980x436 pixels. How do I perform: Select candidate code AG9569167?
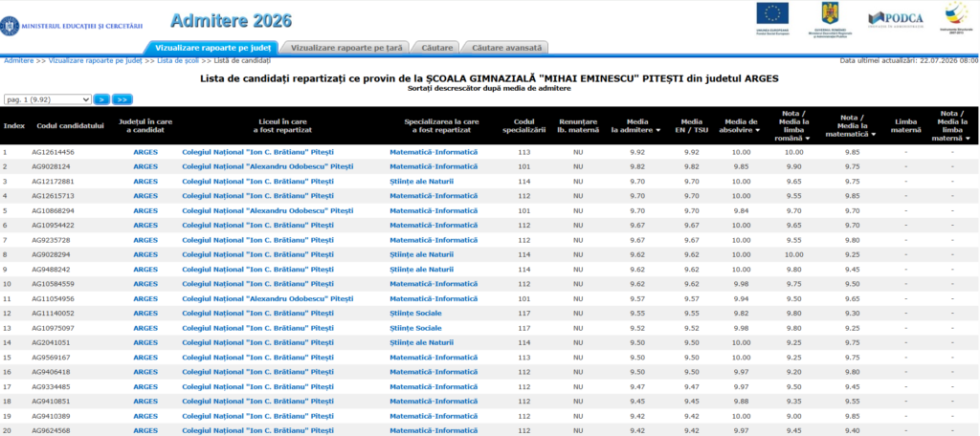coord(50,358)
